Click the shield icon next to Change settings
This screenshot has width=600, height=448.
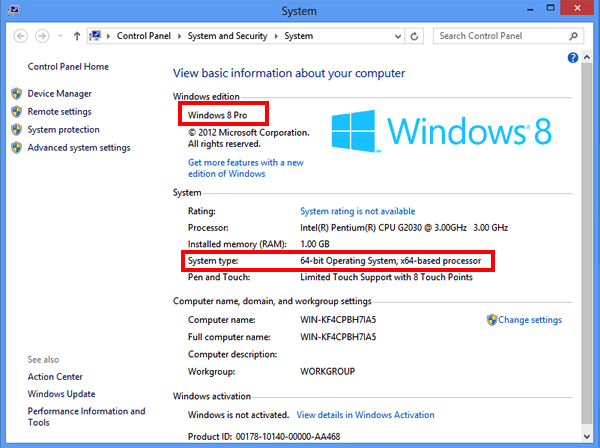point(492,320)
